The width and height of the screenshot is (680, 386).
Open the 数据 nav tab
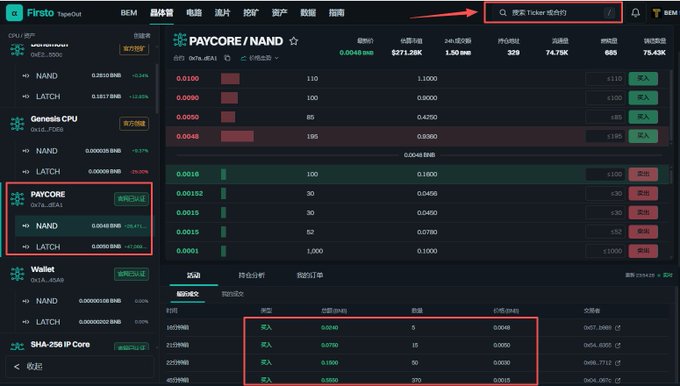(x=308, y=13)
